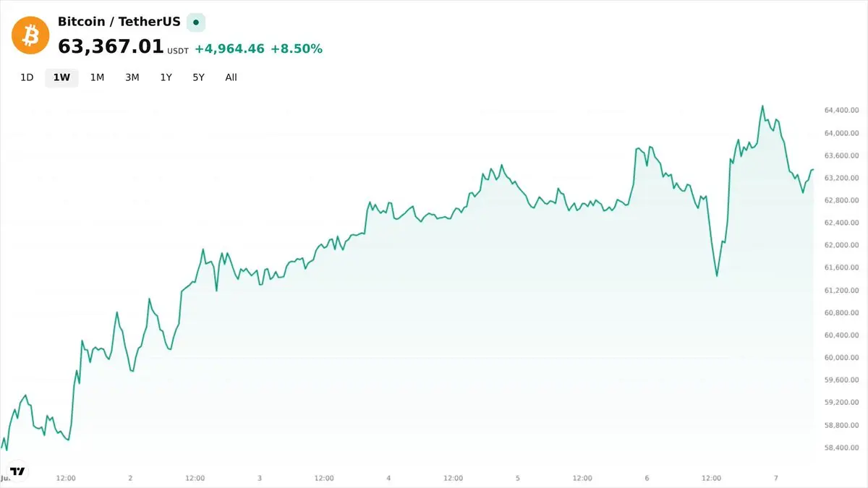Click the 60,000.00 price axis label

(841, 357)
